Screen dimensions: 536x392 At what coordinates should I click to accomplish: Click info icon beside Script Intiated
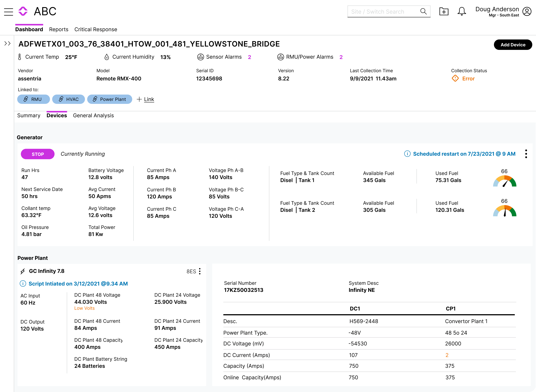point(23,283)
